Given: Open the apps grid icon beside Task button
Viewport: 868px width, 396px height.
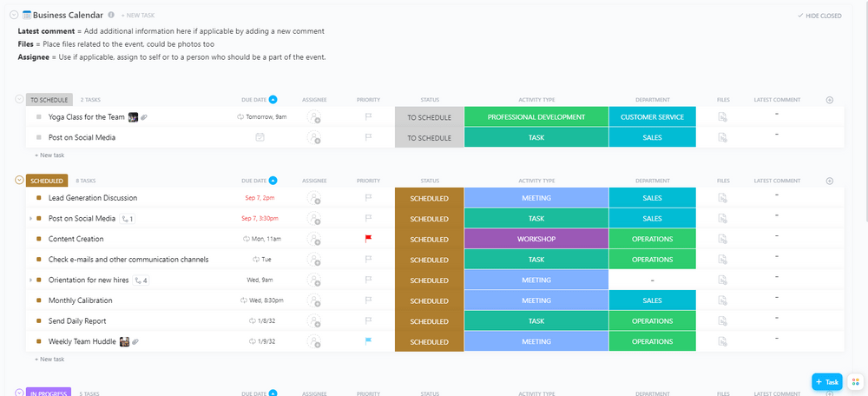Looking at the screenshot, I should tap(856, 381).
